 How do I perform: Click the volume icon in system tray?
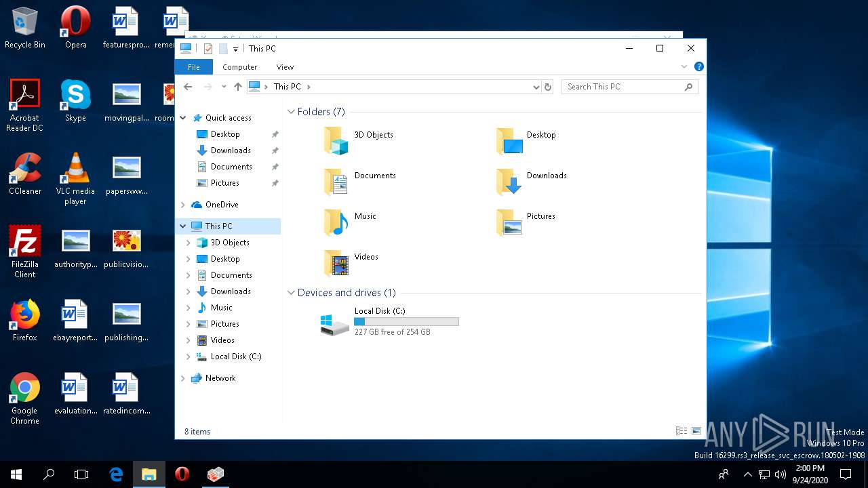tap(781, 474)
